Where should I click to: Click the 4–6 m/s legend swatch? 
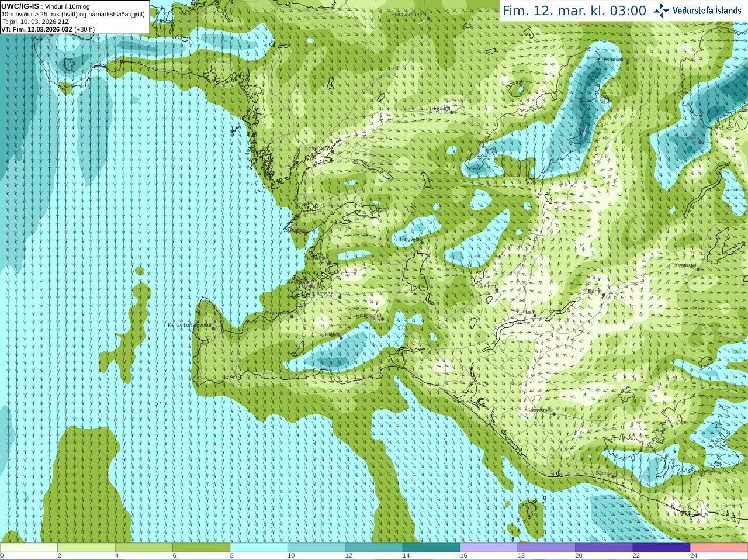click(x=144, y=548)
